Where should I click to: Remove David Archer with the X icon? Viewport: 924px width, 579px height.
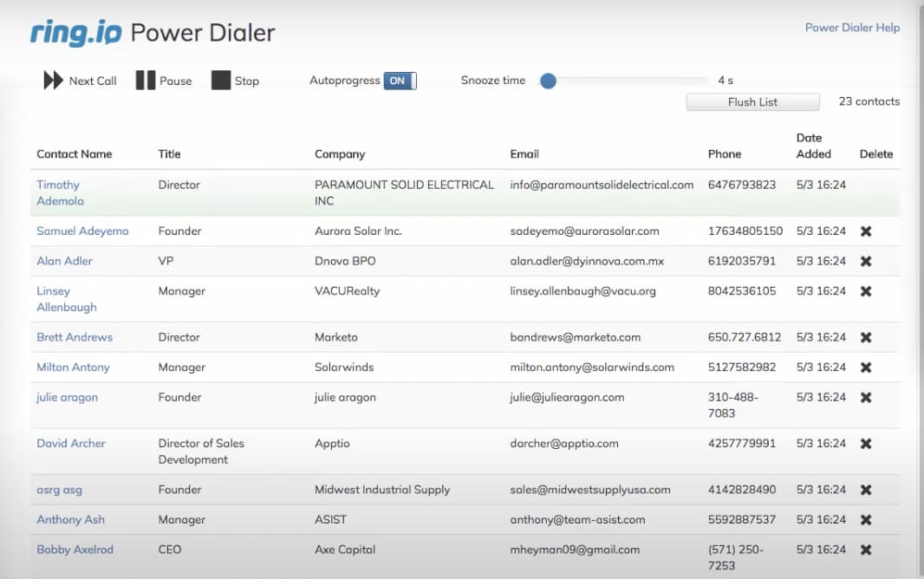[865, 444]
